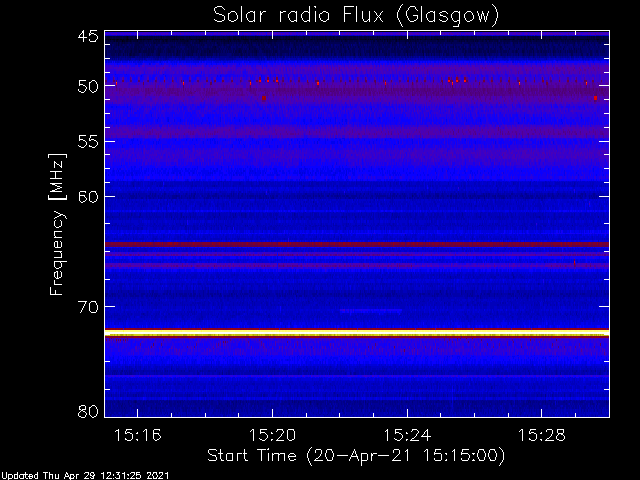Click the red square near right edge below 50 MHz

pyautogui.click(x=596, y=98)
